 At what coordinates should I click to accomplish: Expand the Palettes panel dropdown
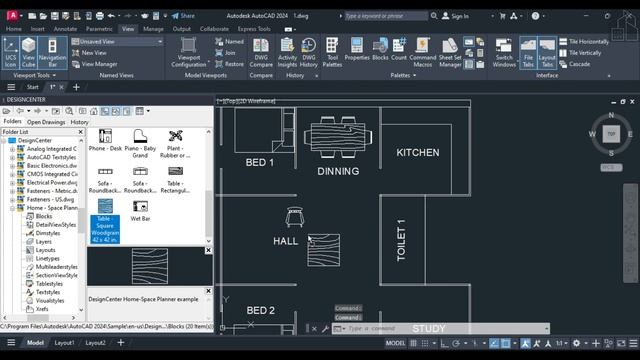click(415, 76)
